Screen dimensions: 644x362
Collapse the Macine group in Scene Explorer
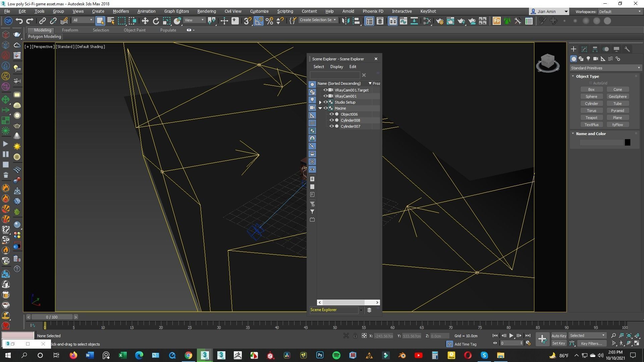coord(320,108)
